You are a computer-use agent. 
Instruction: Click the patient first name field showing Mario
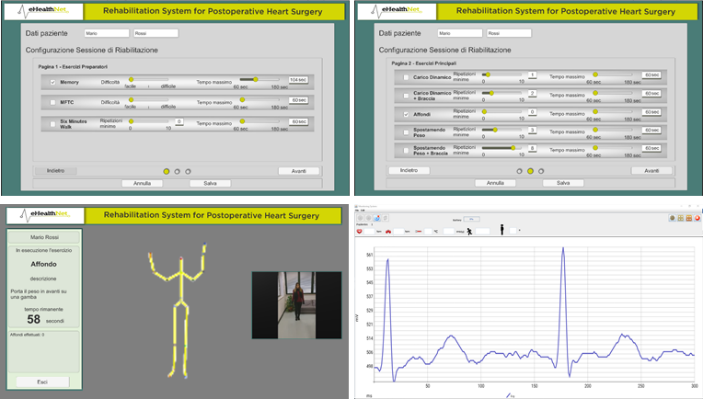107,33
